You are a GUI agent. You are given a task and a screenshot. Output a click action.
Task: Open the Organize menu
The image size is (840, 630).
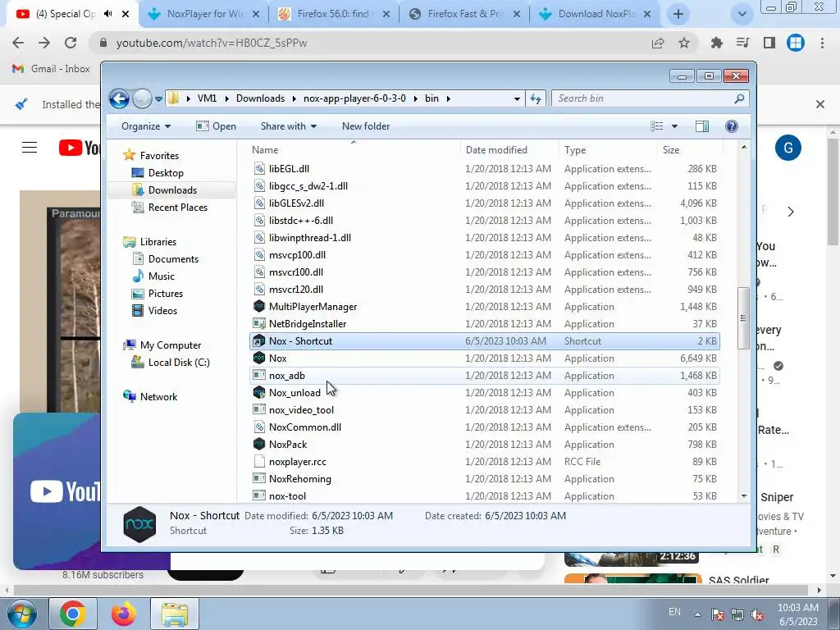(146, 126)
